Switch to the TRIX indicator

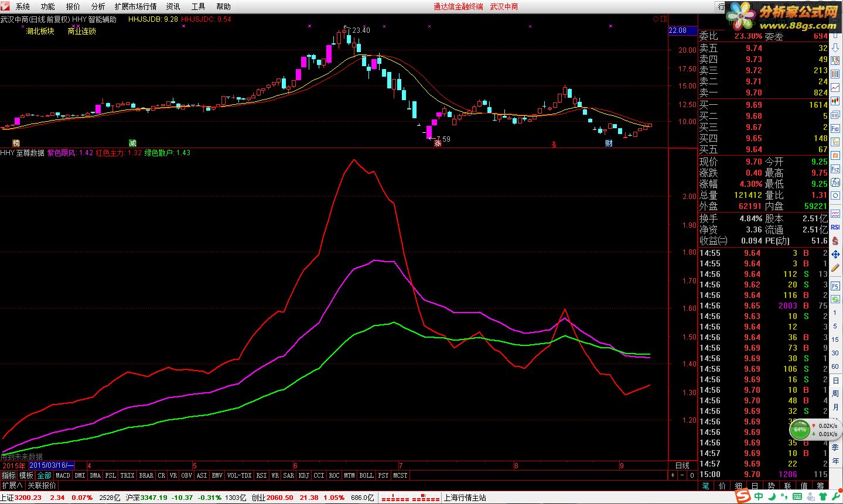[127, 475]
